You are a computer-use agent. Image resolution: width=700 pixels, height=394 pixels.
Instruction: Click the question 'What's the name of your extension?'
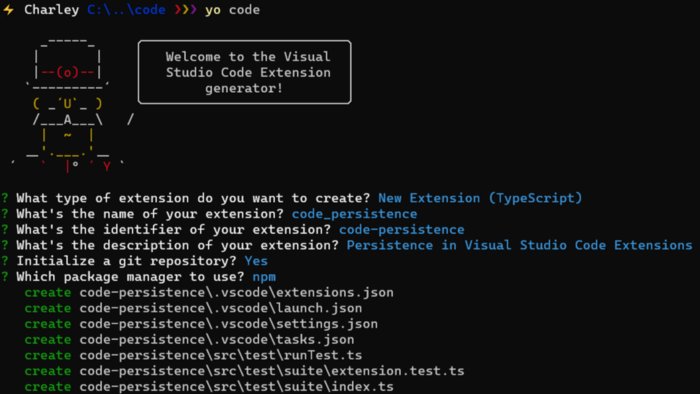150,214
